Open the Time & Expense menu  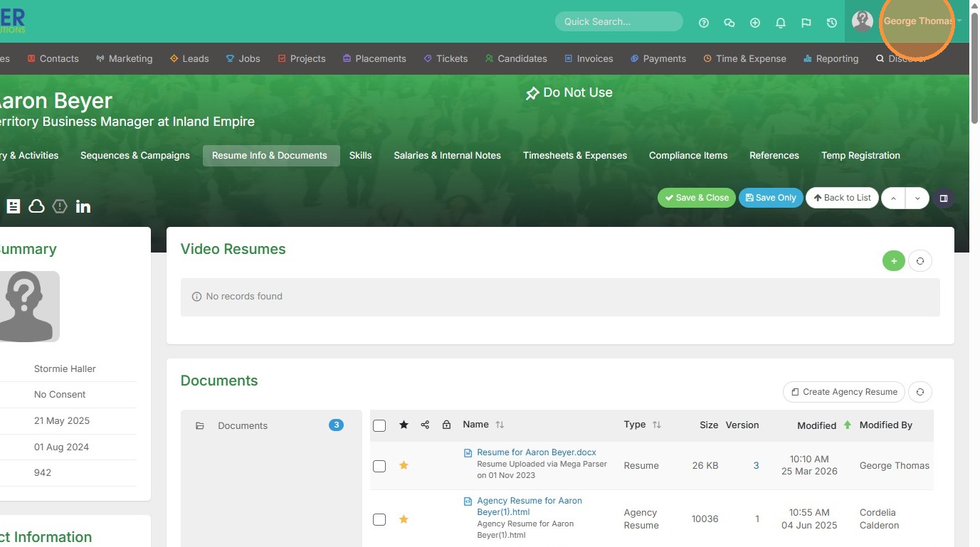point(744,59)
